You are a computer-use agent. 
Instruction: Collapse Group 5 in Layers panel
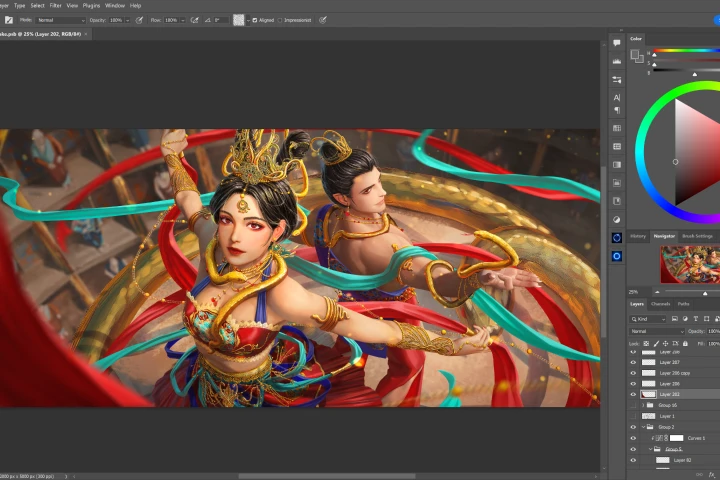pyautogui.click(x=650, y=449)
